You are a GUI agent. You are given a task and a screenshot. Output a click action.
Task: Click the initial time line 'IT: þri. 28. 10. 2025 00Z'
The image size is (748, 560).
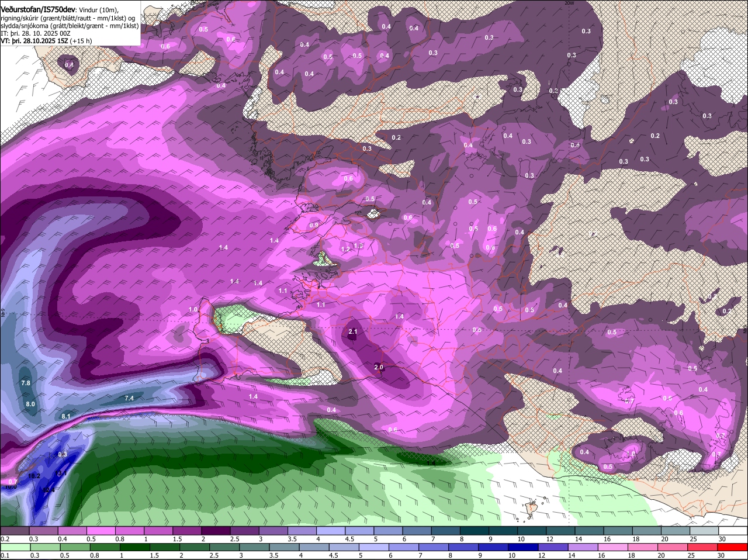36,33
